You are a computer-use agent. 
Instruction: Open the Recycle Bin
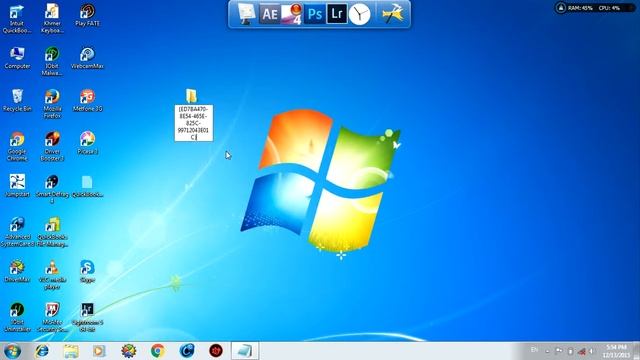point(17,100)
